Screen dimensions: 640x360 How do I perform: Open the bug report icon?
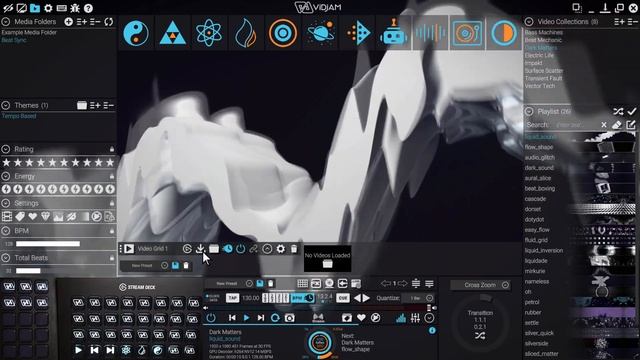point(75,8)
